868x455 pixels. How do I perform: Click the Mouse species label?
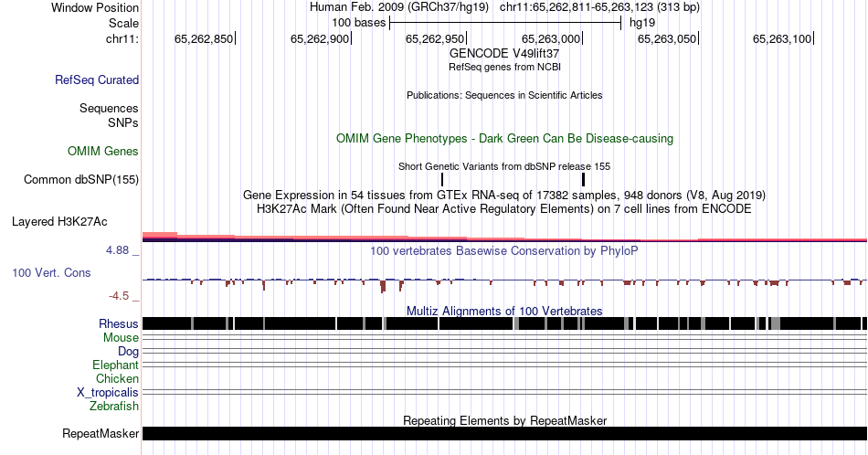pos(121,338)
